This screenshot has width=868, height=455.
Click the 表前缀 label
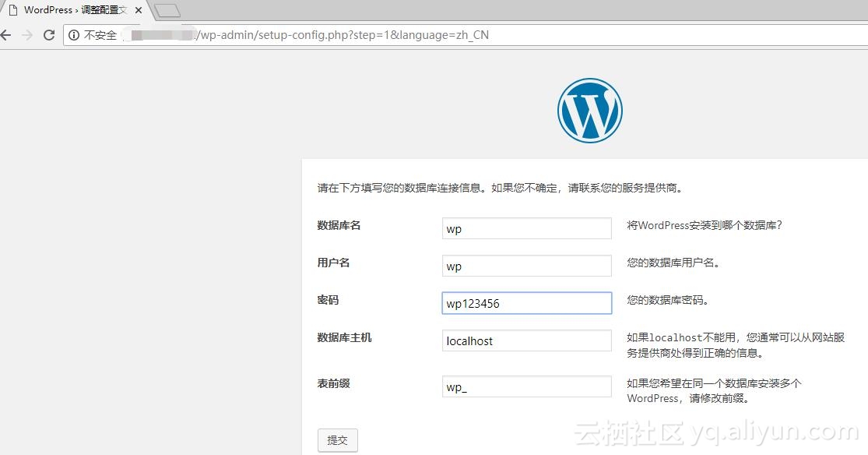(333, 383)
